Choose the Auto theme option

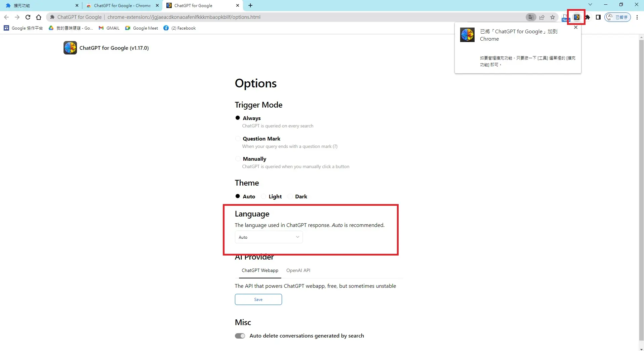tap(238, 196)
